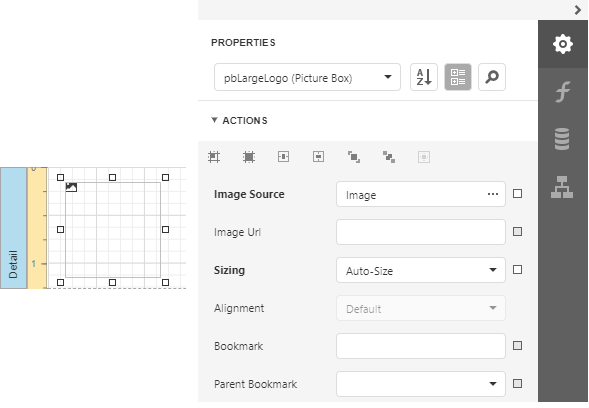Screen dimensions: 589x408
Task: Open the Properties gear tab
Action: 562,44
